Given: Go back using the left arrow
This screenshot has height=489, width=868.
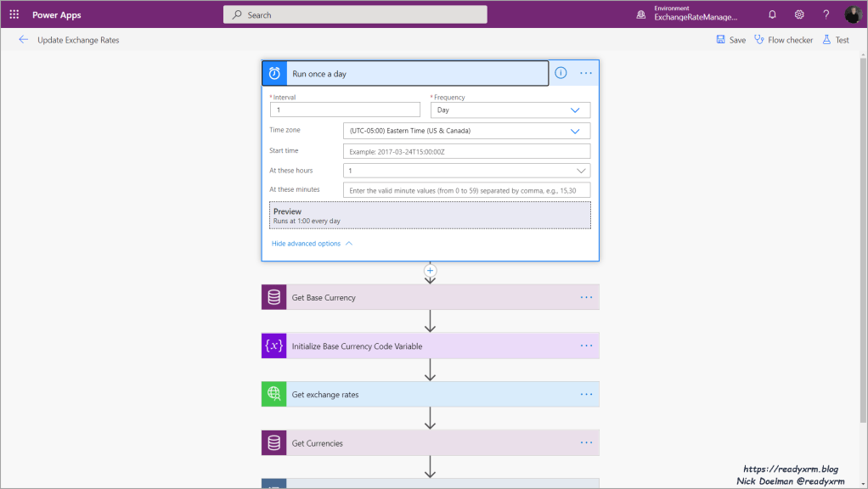Looking at the screenshot, I should click(x=23, y=40).
